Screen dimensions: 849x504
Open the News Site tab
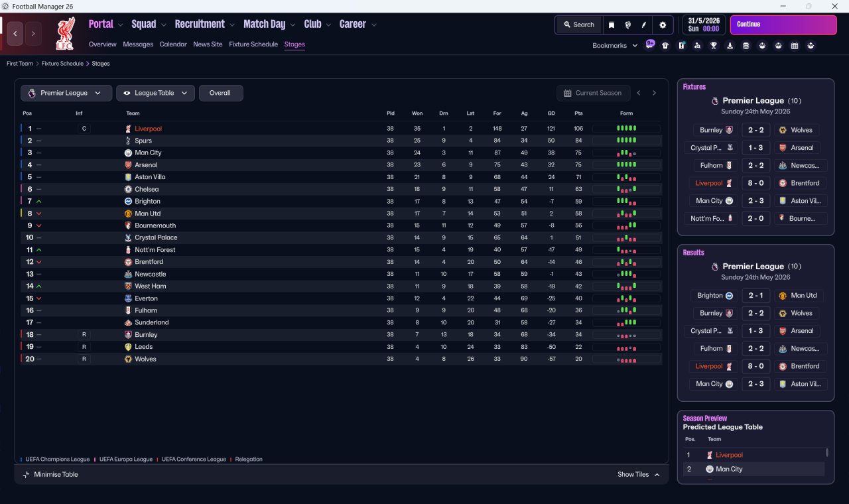click(208, 44)
